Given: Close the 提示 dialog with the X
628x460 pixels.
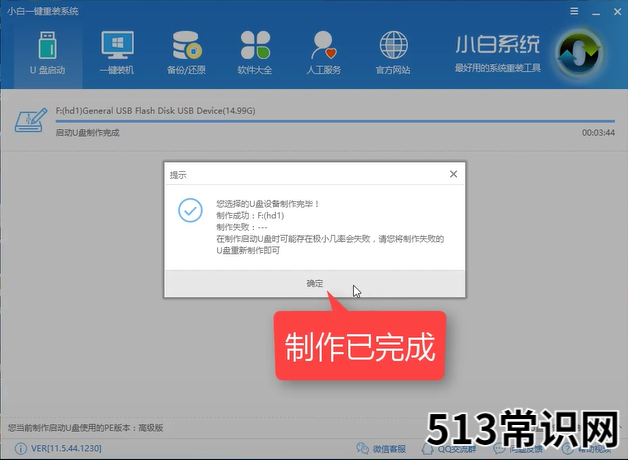Looking at the screenshot, I should click(x=453, y=174).
